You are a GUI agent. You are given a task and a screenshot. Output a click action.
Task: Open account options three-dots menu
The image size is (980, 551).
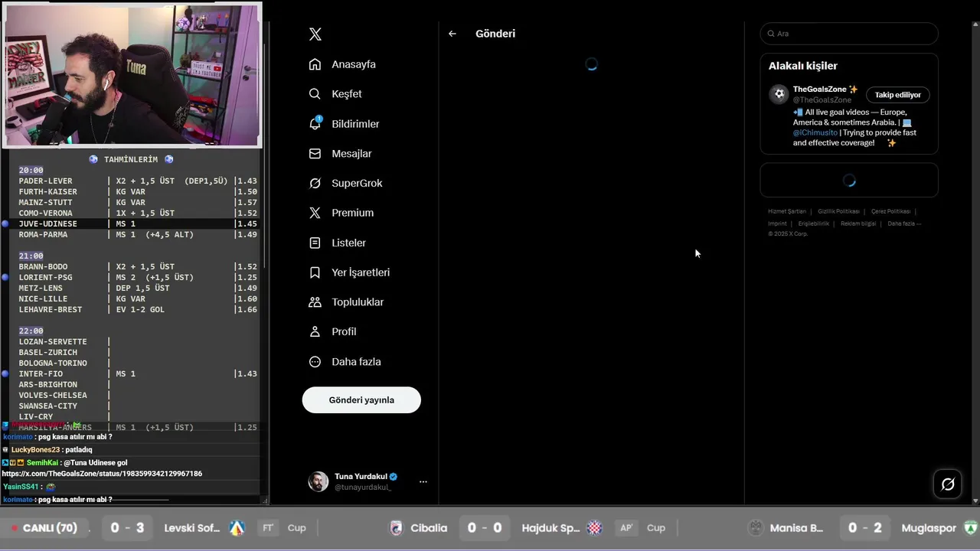tap(423, 482)
